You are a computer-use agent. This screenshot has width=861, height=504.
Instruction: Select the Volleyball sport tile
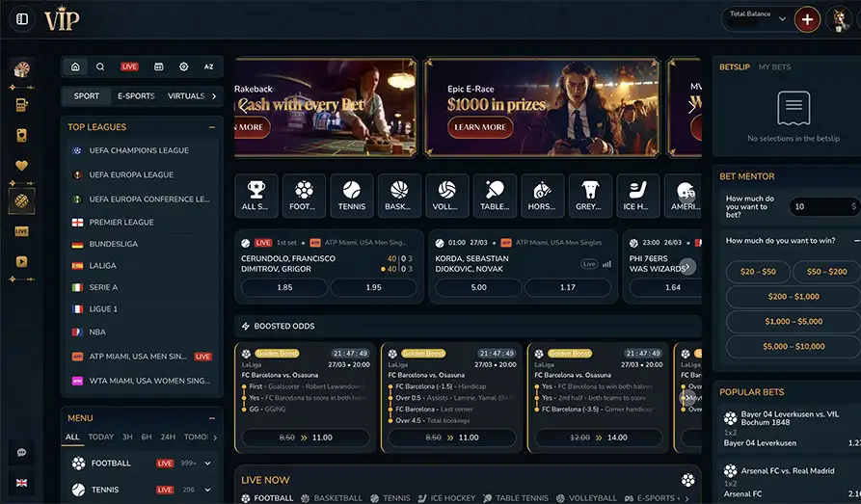(x=447, y=196)
